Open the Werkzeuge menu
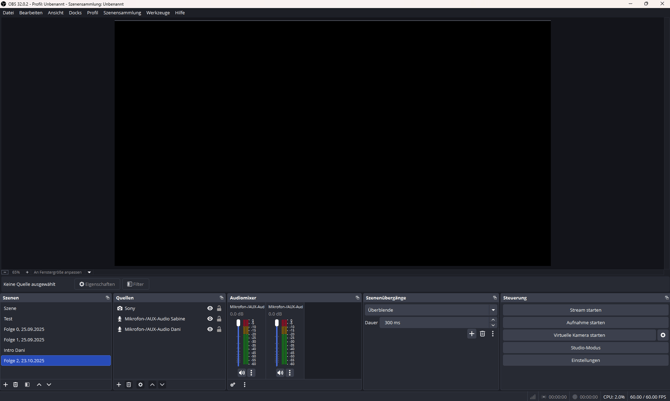The image size is (670, 401). click(158, 13)
